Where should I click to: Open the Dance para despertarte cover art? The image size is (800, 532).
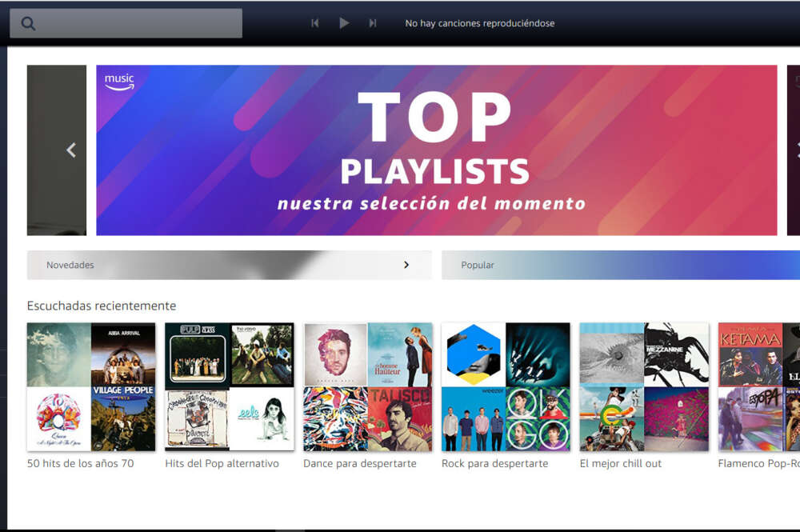[x=367, y=386]
